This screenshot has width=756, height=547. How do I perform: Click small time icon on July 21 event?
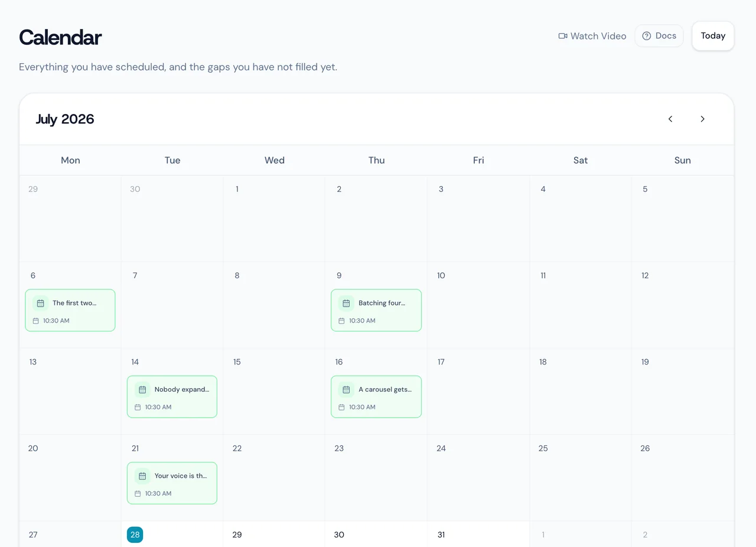(138, 493)
